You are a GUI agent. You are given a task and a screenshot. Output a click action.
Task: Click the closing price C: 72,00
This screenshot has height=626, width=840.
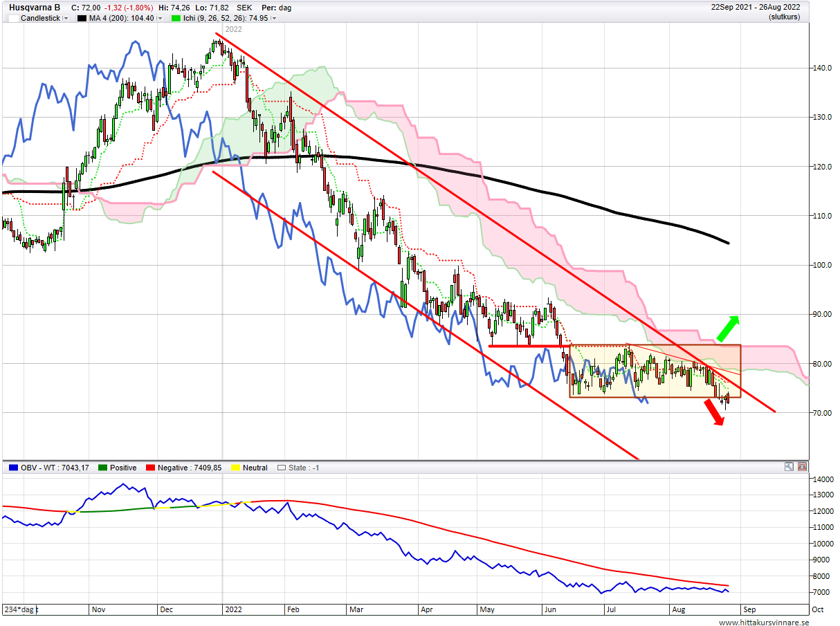(x=86, y=7)
